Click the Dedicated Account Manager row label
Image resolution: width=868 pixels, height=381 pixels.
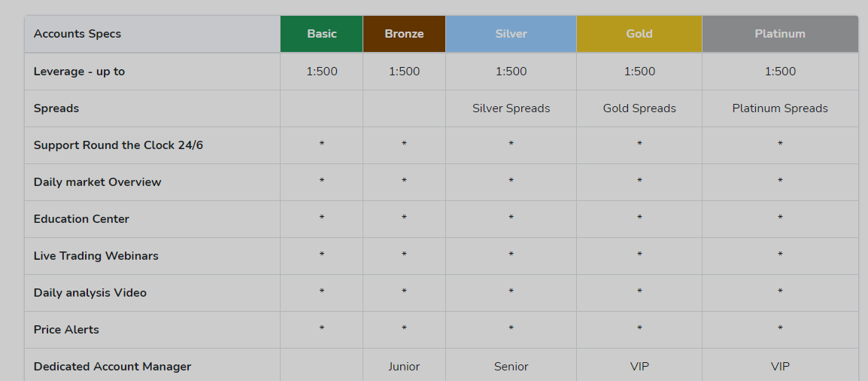112,367
